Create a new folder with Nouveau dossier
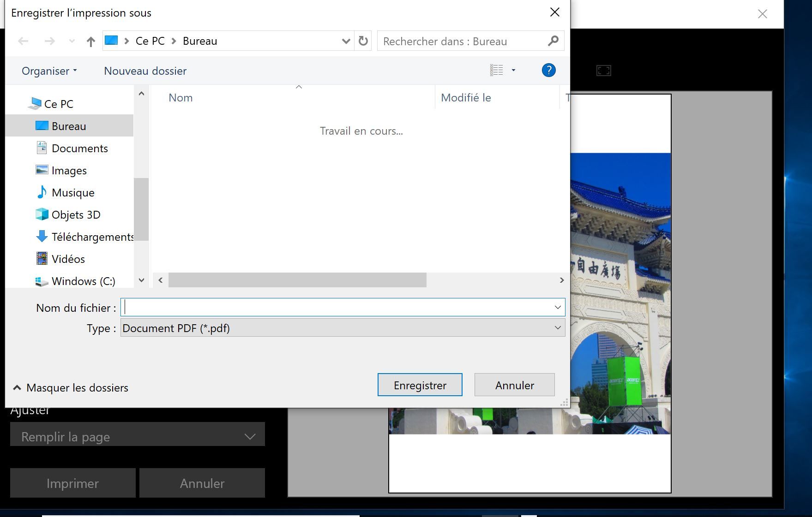Viewport: 812px width, 517px height. coord(145,71)
